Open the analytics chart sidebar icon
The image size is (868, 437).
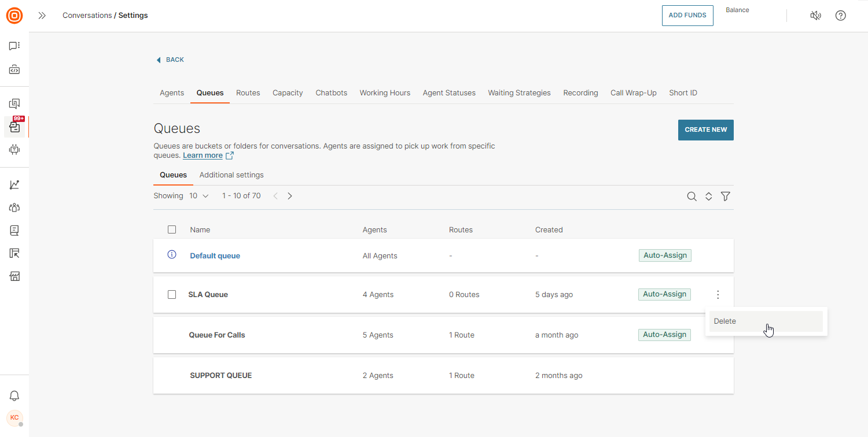pos(14,185)
